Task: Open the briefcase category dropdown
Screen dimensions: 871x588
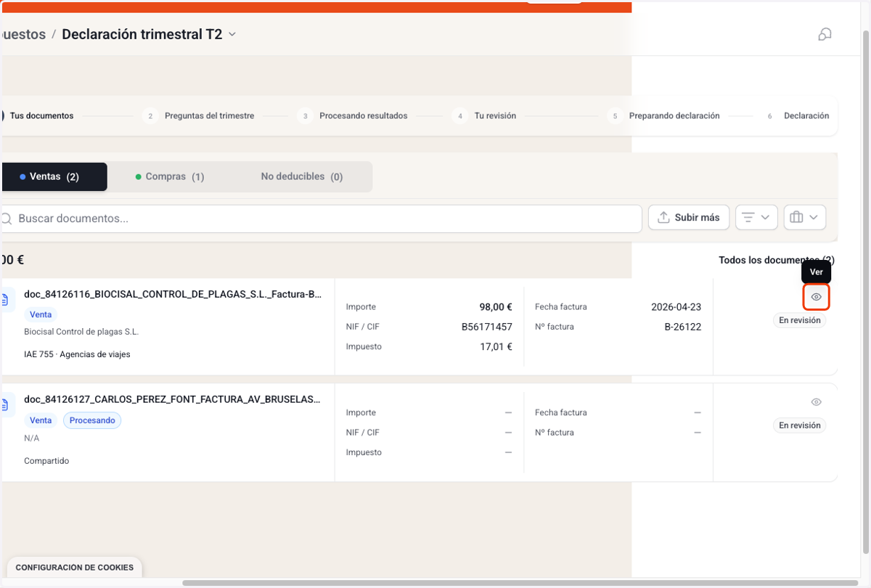Action: [x=805, y=217]
